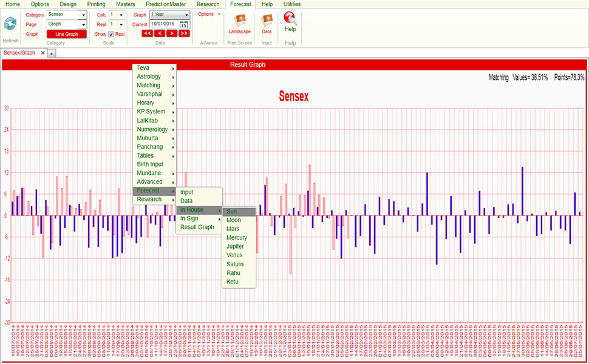Open the Graph 1 Year dropdown
The width and height of the screenshot is (589, 364).
point(186,15)
